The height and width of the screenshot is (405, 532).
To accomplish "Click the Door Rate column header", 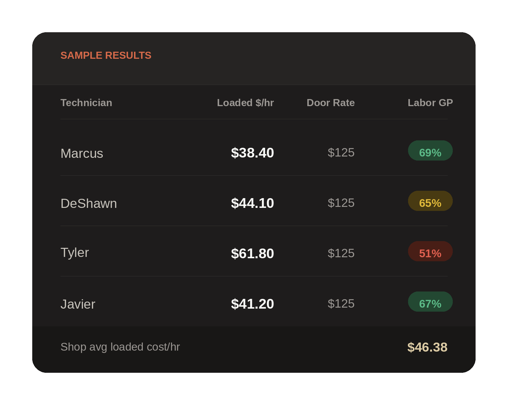I will [330, 103].
